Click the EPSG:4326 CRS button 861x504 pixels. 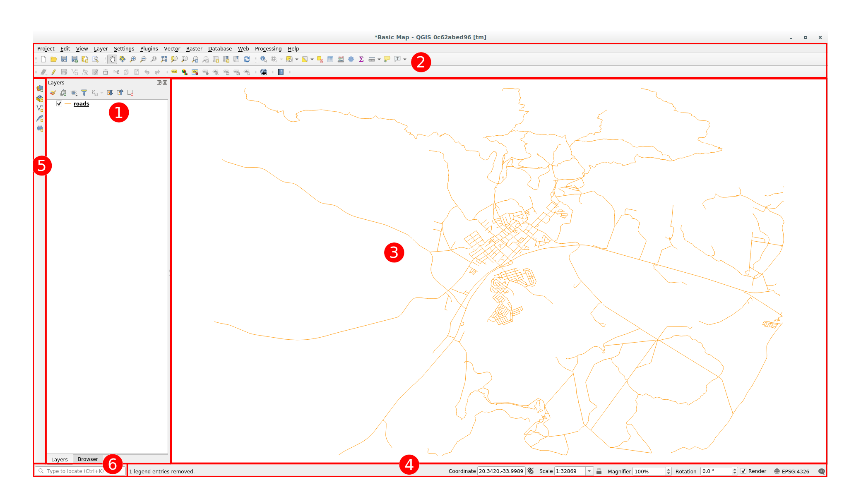click(x=791, y=471)
